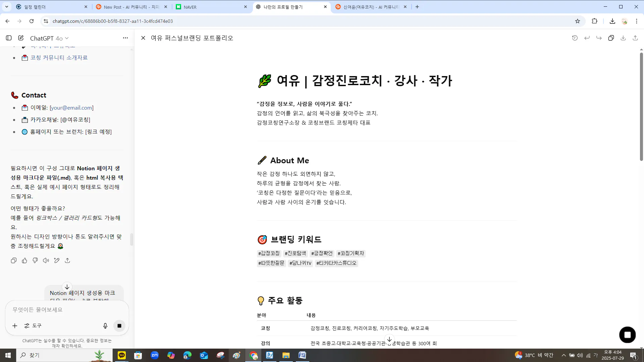
Task: Edit the response in canvas
Action: click(56, 260)
